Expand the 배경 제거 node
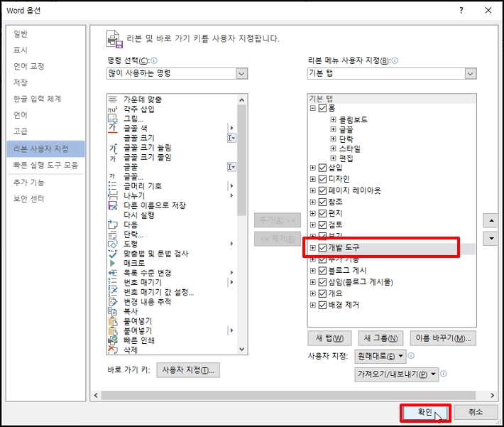The width and height of the screenshot is (504, 427). [312, 305]
